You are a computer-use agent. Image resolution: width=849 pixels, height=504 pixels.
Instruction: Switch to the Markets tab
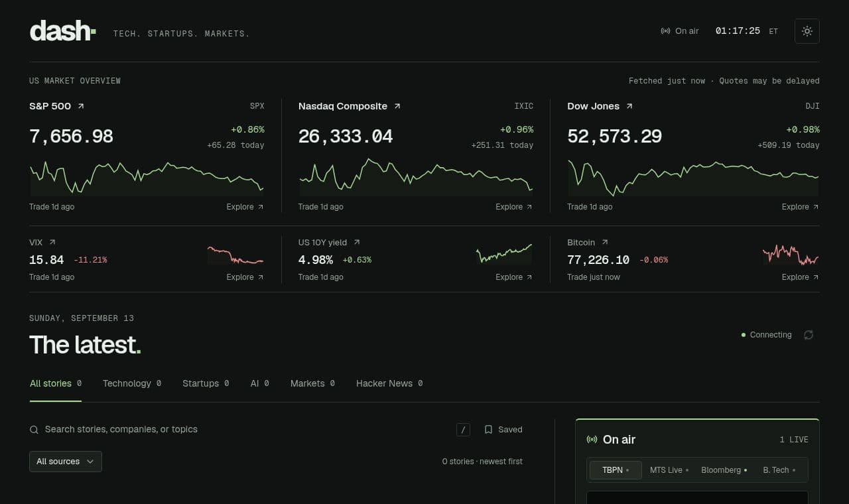[312, 383]
